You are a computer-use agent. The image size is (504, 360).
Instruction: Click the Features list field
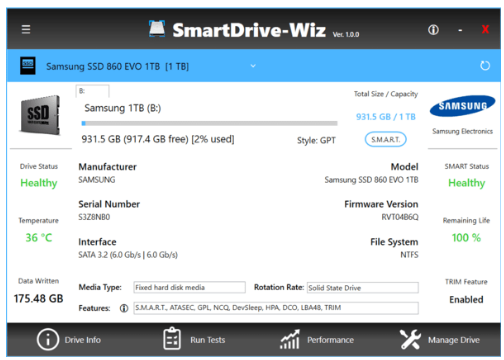276,308
